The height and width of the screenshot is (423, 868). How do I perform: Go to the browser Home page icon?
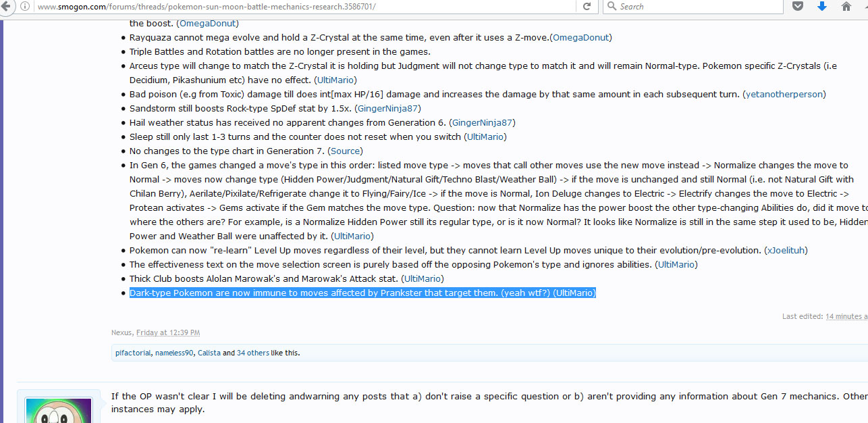[x=846, y=6]
